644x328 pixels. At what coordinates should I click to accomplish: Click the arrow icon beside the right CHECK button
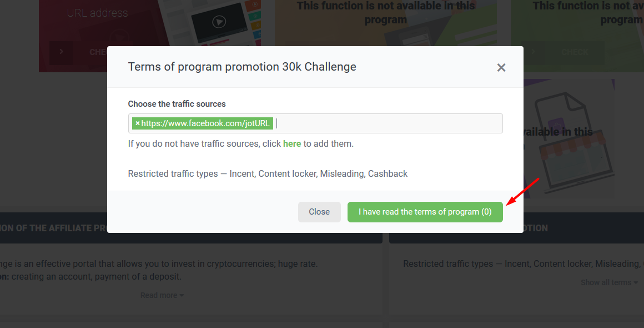click(533, 52)
